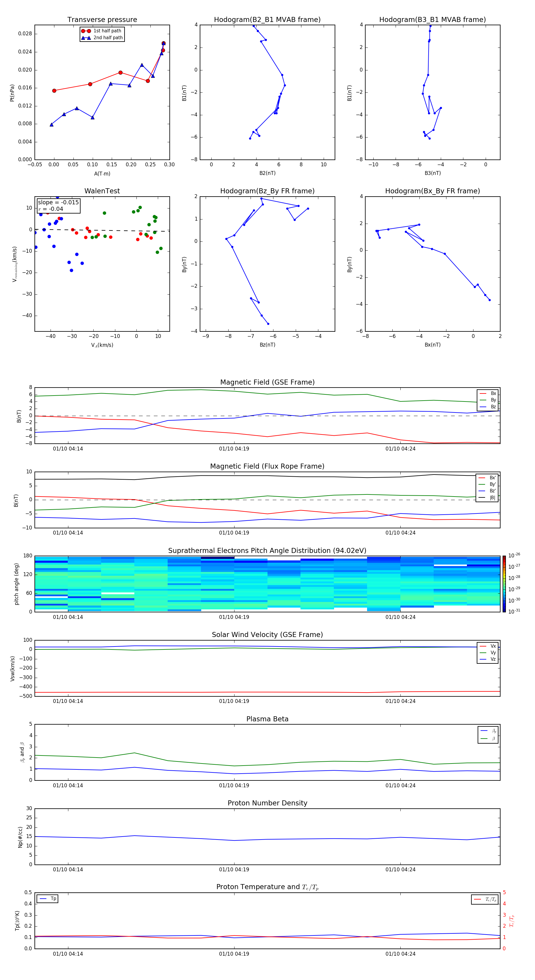Viewport: 535px width, 980px height.
Task: Click the 'B3(nT)' x-axis label
Action: click(x=432, y=173)
